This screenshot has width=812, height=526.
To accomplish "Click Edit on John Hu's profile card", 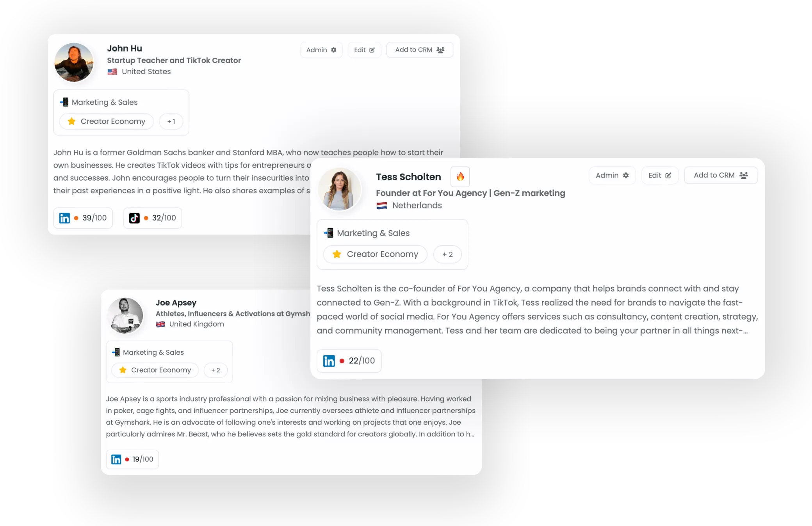I will (x=364, y=50).
